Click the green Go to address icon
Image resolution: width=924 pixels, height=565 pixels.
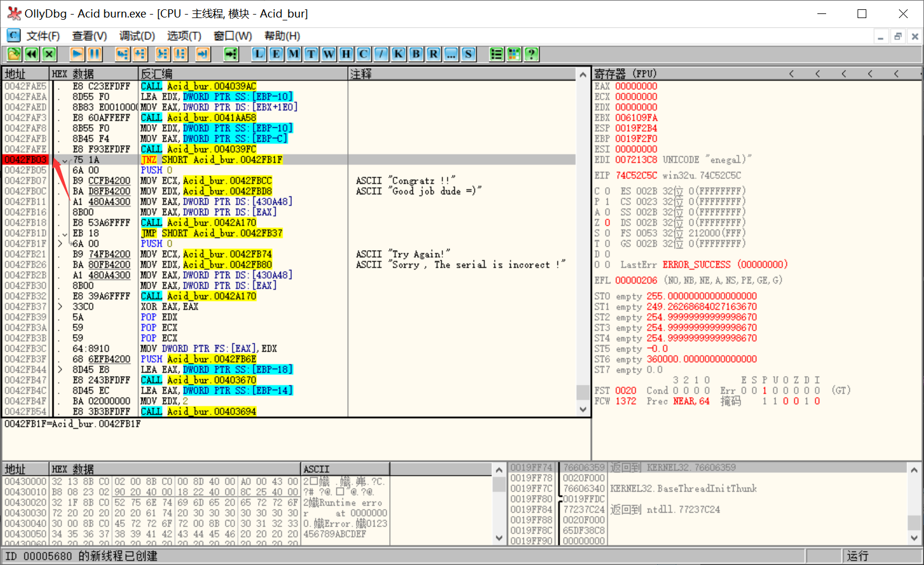pos(231,54)
